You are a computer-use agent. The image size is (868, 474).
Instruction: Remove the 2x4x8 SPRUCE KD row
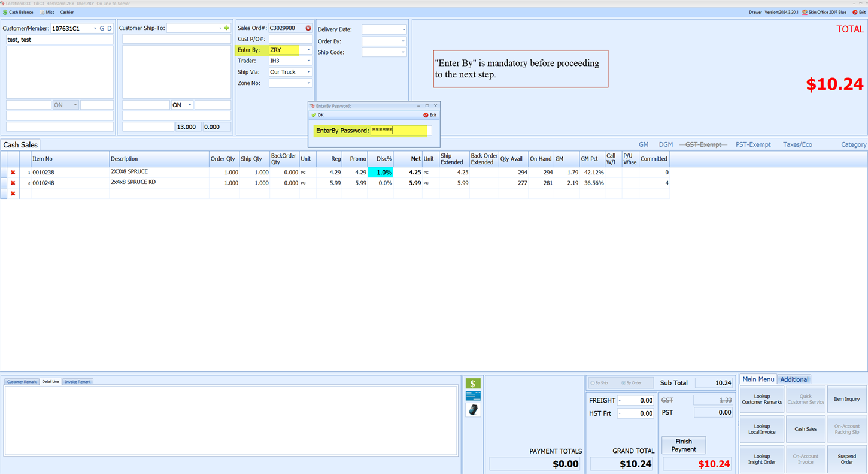(x=13, y=183)
